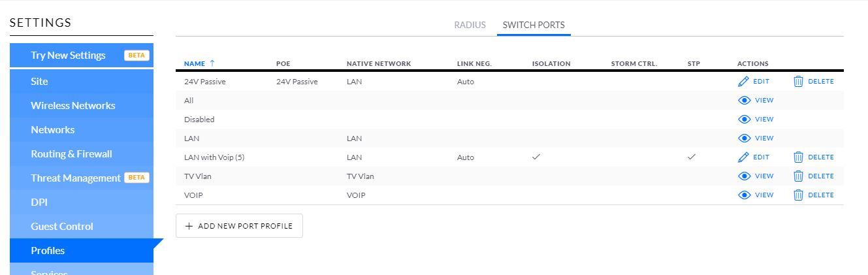This screenshot has width=868, height=275.
Task: Click STP checkmark on LAN with Voip
Action: tap(692, 157)
